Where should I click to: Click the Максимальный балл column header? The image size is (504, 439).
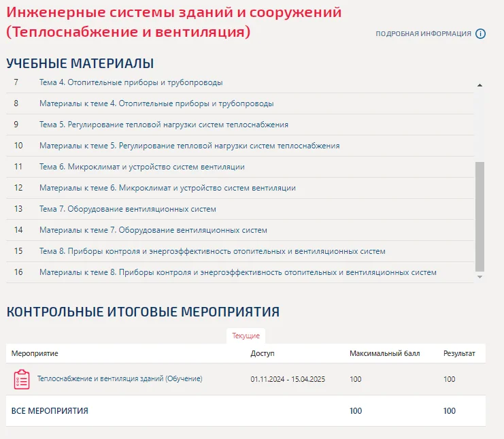[384, 353]
